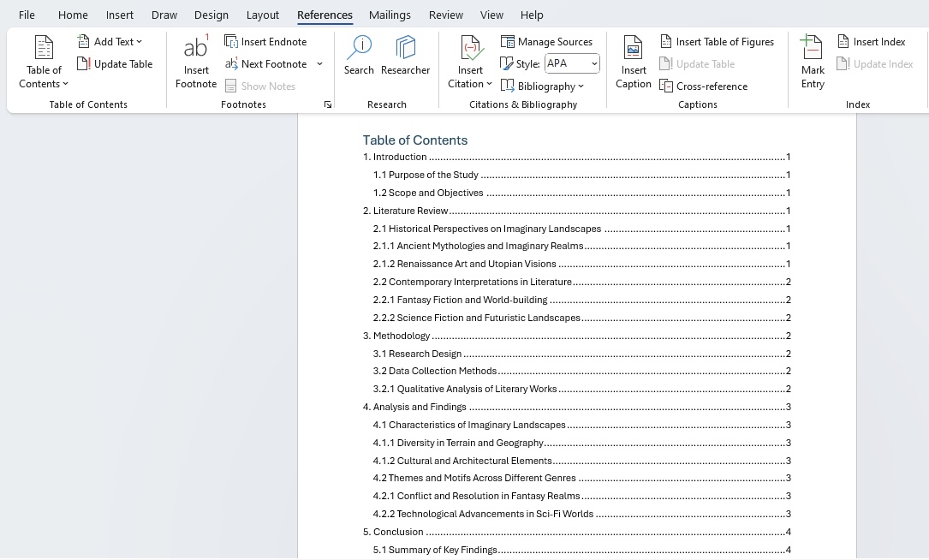The width and height of the screenshot is (929, 560).
Task: Open the Table of Contents gallery
Action: 44,63
